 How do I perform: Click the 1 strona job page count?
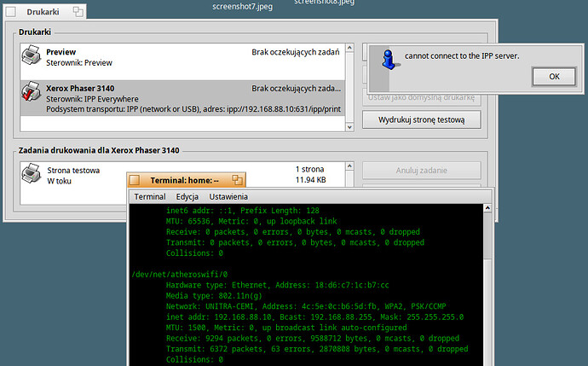(x=309, y=169)
